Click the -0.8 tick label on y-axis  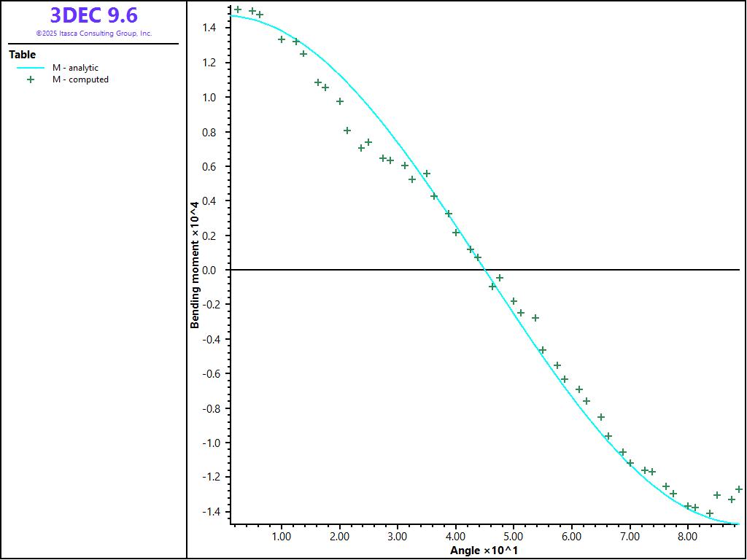point(211,408)
